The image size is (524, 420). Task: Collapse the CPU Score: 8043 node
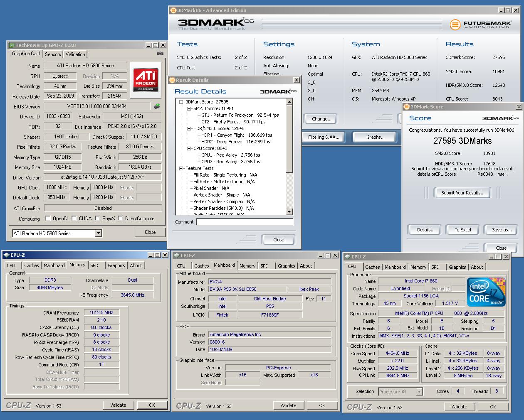[x=189, y=148]
